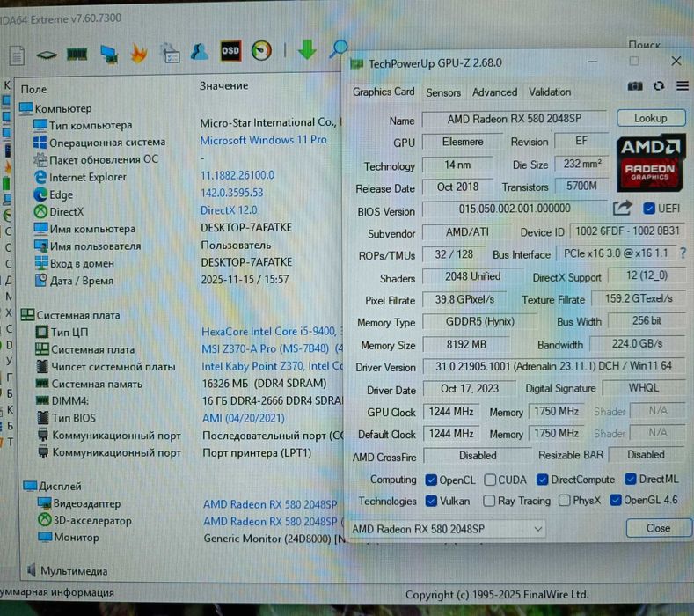Viewport: 694px width, 616px height.
Task: Click the Windows logo icon beside Операционная система
Action: coord(40,143)
